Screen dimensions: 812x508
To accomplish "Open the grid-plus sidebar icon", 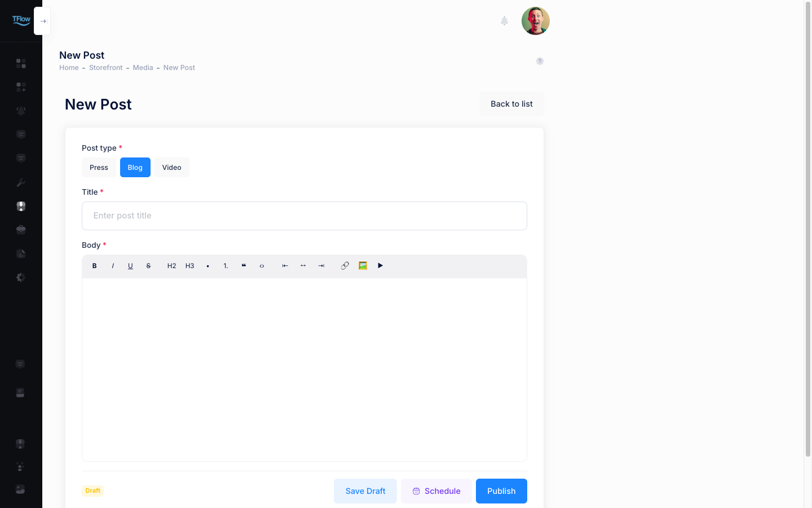I will point(21,87).
